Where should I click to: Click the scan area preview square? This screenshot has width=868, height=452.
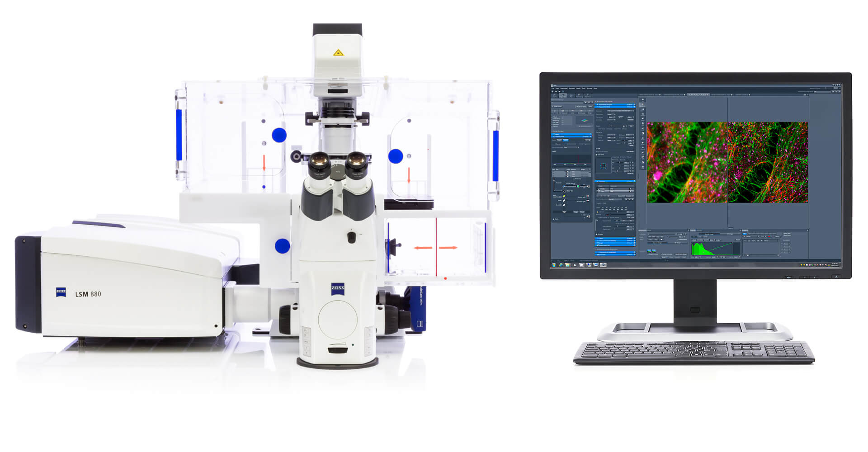604,165
